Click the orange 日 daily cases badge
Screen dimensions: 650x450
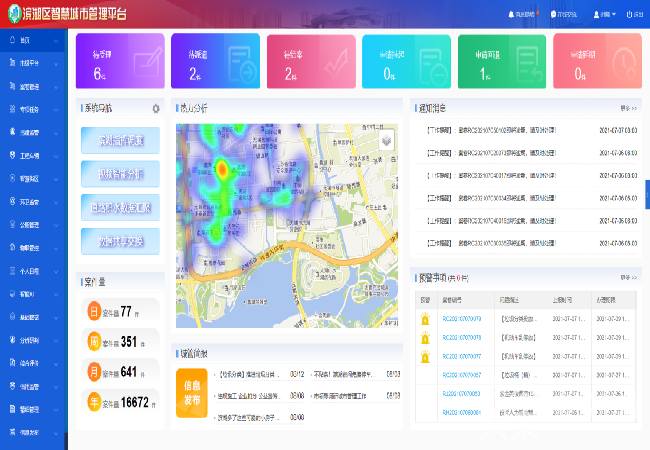95,311
